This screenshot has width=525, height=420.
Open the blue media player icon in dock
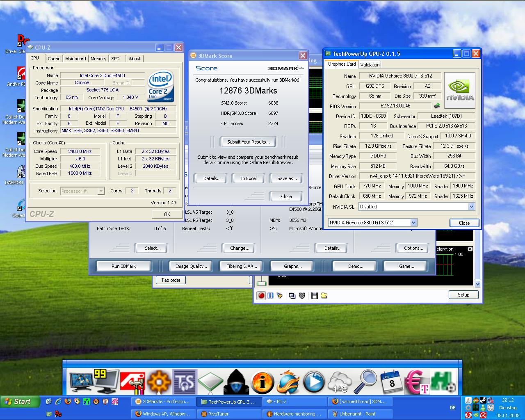pyautogui.click(x=314, y=382)
